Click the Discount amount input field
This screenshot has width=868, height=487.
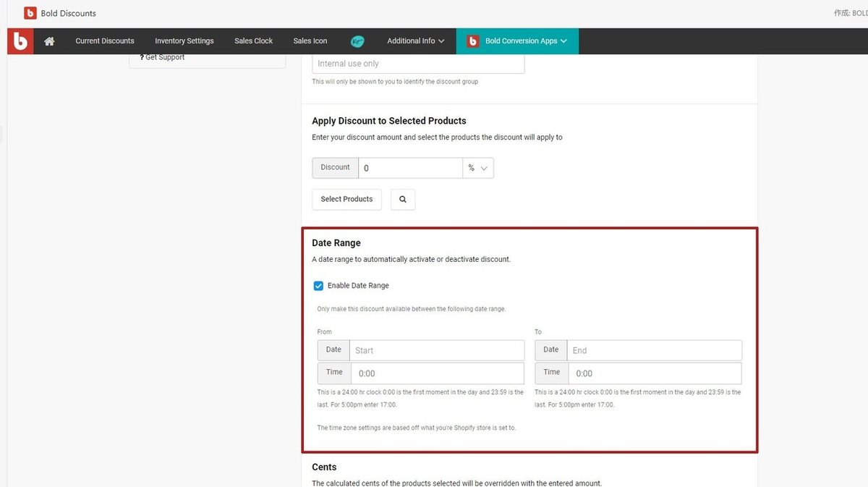tap(410, 168)
